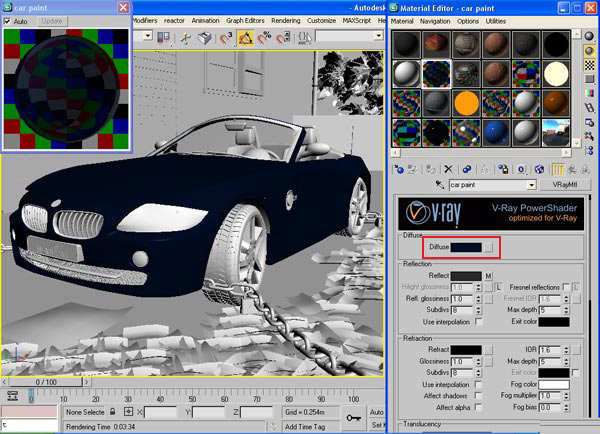This screenshot has height=434, width=600.
Task: Toggle the Auto checkbox in preview window
Action: pos(8,20)
